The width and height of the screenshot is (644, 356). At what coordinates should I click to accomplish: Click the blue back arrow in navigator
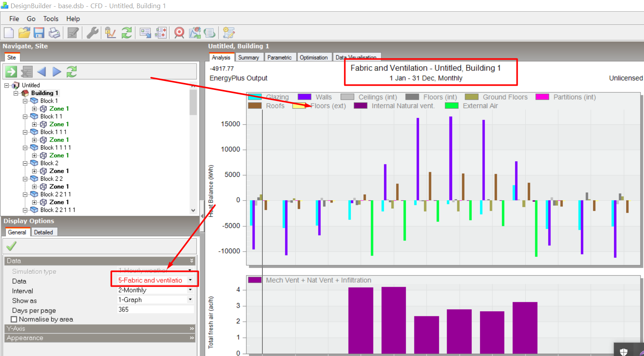42,72
